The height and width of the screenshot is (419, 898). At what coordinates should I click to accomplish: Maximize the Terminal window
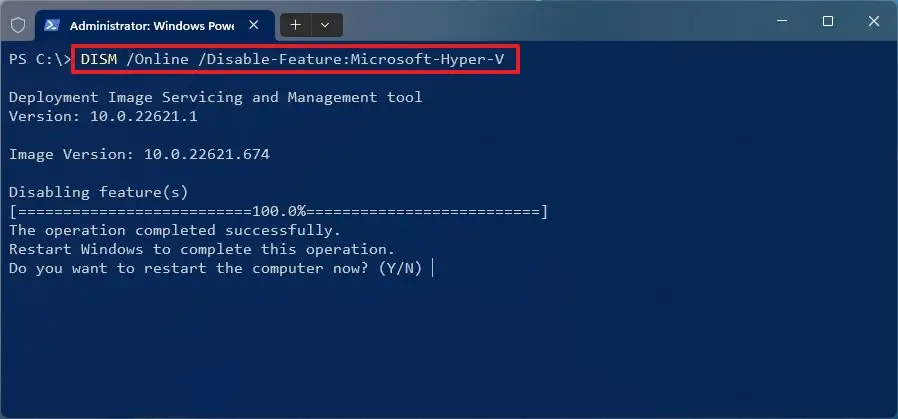[x=828, y=21]
